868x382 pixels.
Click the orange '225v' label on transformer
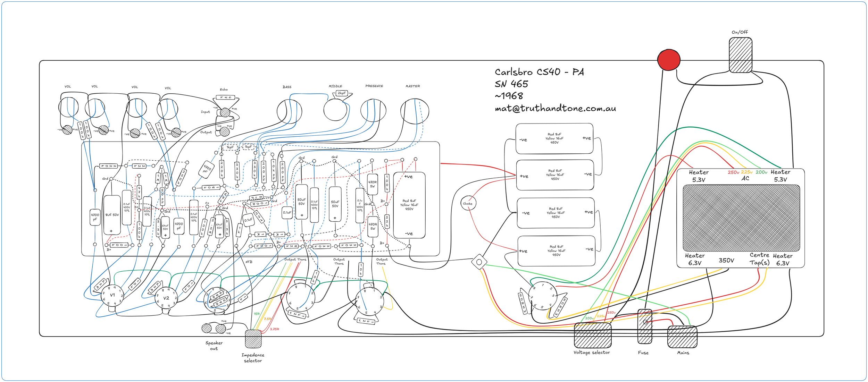coord(746,172)
